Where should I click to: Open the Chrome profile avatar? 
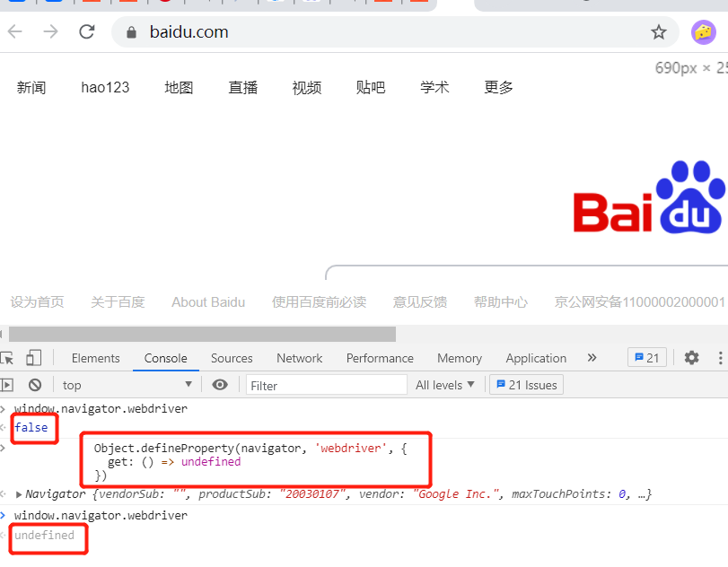coord(703,31)
